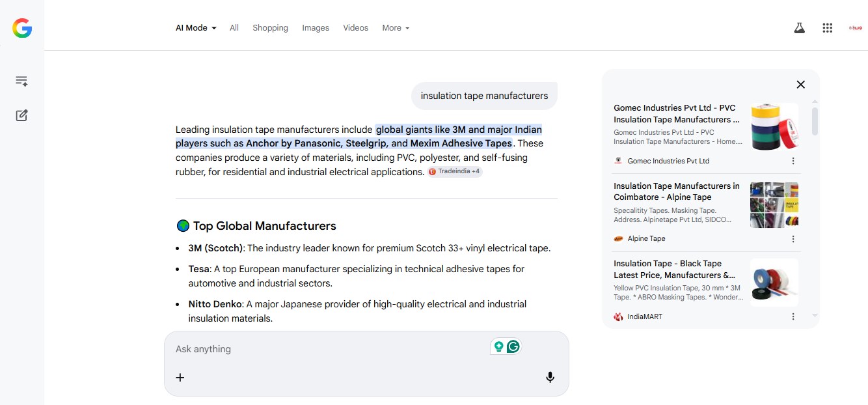Image resolution: width=868 pixels, height=405 pixels.
Task: Click the sources panel scrollbar
Action: pos(815,121)
